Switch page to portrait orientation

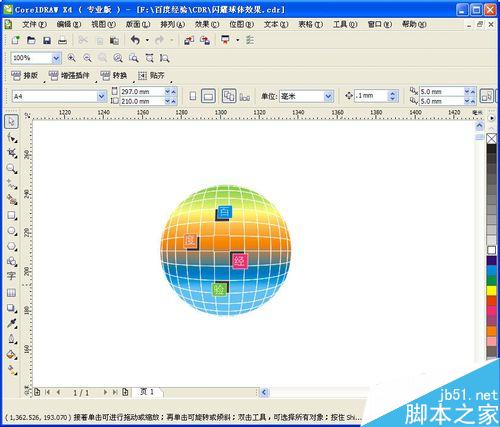[193, 96]
